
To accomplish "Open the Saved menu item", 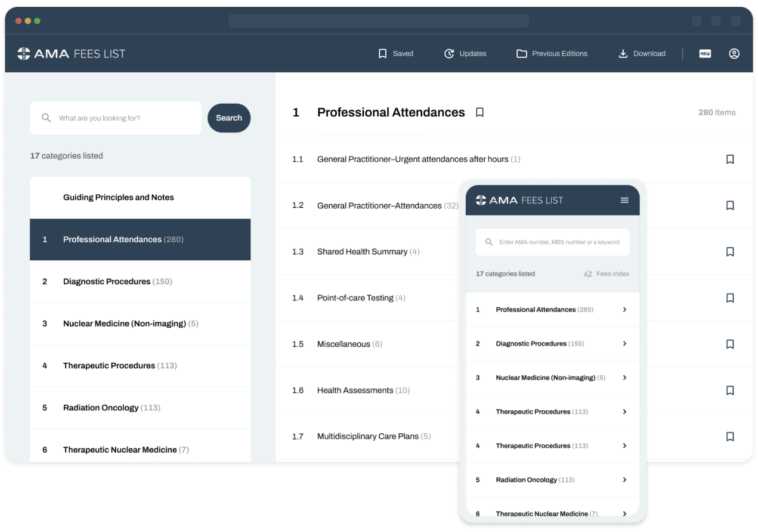I will tap(396, 54).
